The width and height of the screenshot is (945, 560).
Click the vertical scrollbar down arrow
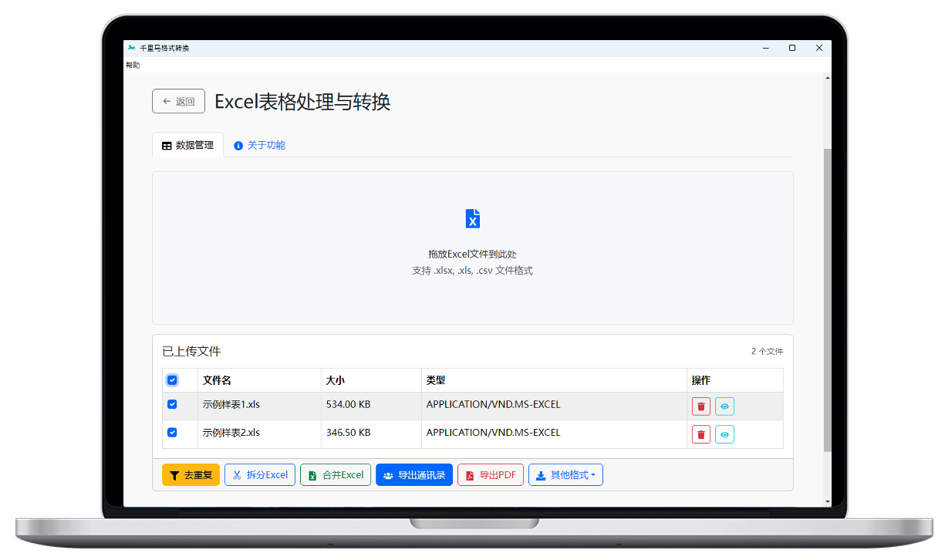click(x=828, y=501)
